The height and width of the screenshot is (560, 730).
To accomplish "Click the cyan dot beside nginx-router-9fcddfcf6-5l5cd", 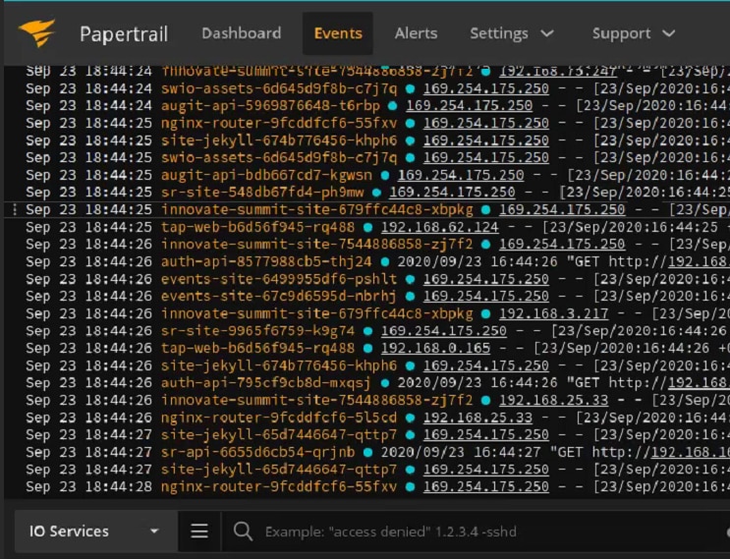I will [x=410, y=418].
